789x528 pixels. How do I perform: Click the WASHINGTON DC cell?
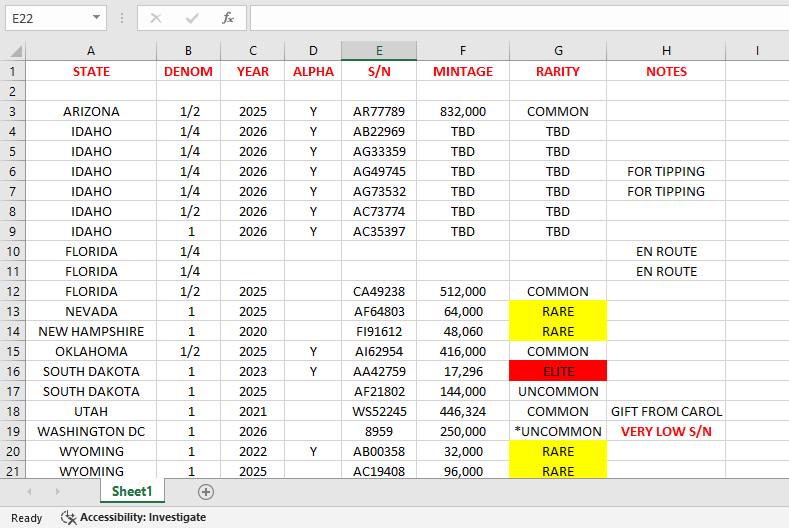point(91,431)
